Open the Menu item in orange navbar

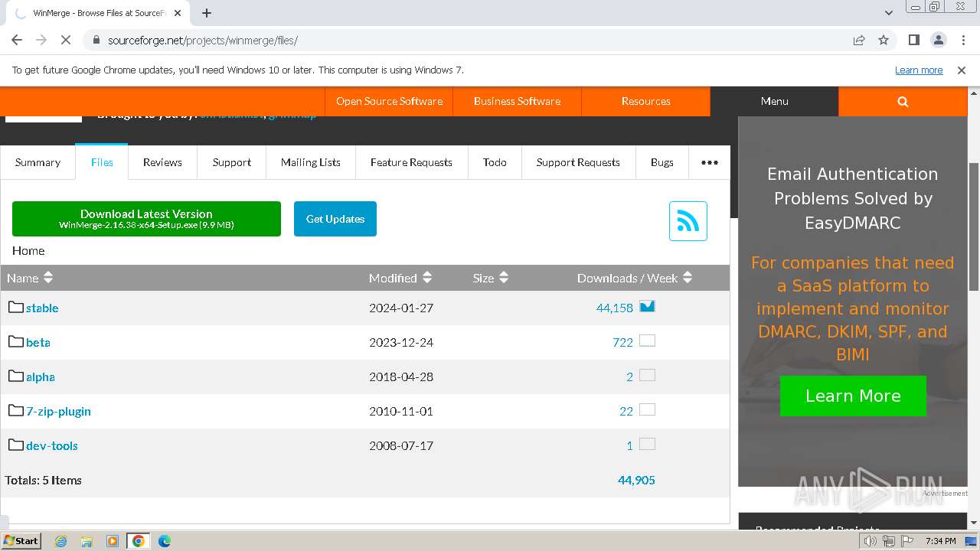pos(774,101)
